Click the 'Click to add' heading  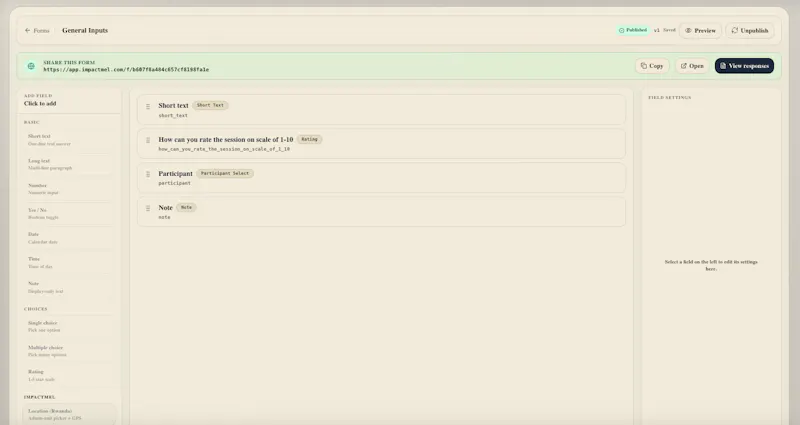40,104
